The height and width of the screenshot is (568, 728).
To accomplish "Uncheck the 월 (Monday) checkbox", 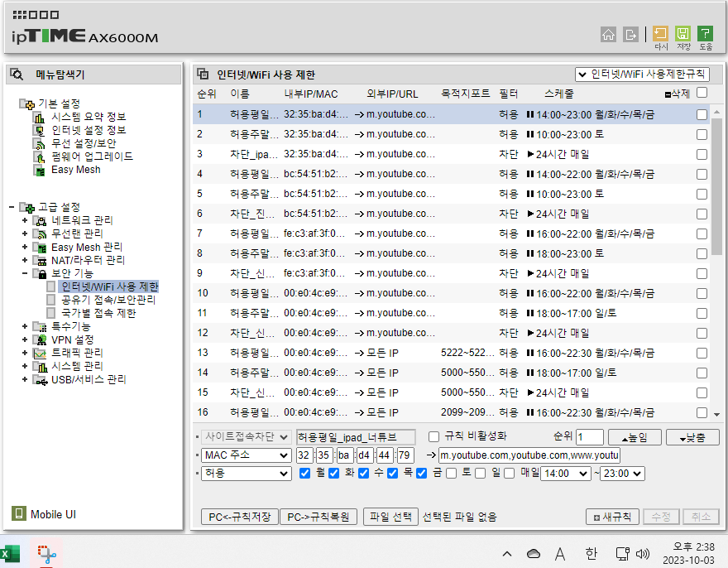I will [x=304, y=473].
